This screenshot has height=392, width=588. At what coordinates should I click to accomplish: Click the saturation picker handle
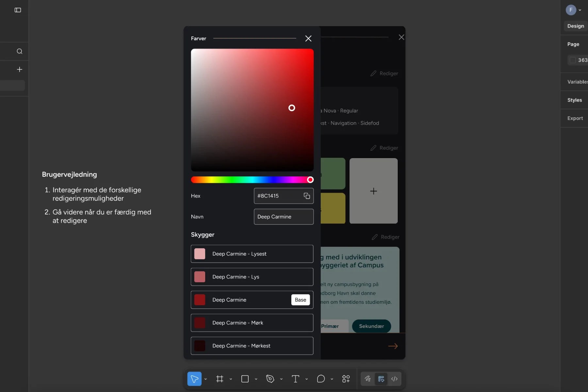[x=292, y=108]
